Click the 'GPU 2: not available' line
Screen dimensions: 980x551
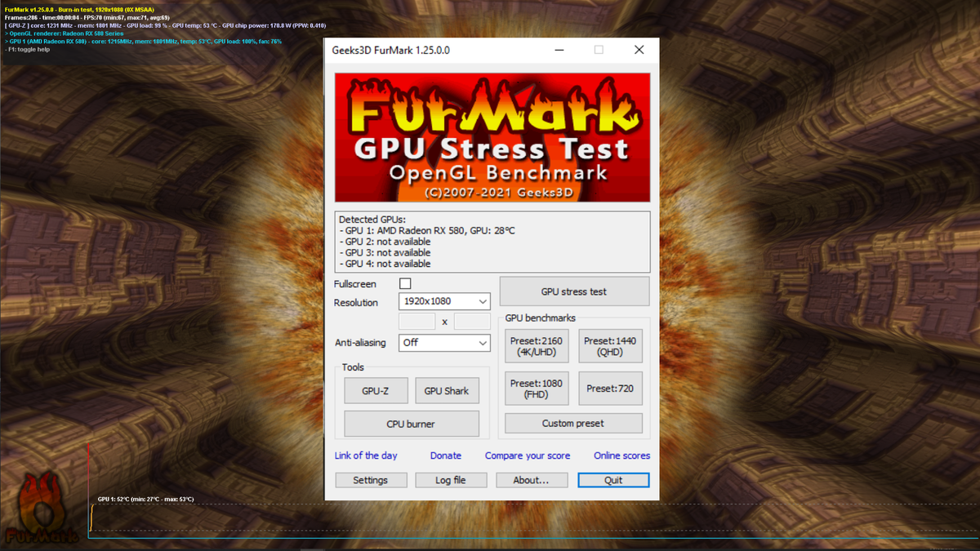(385, 242)
